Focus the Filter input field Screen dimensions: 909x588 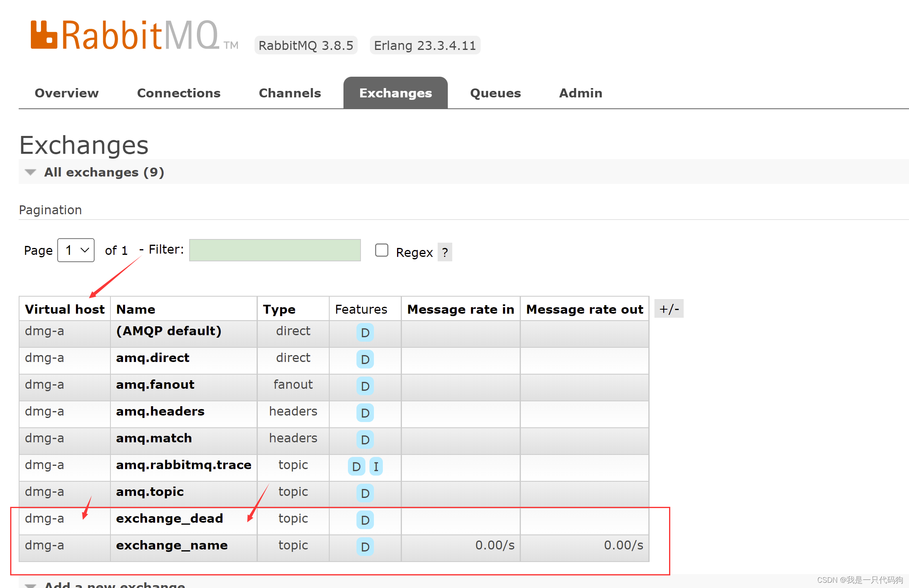pyautogui.click(x=275, y=250)
